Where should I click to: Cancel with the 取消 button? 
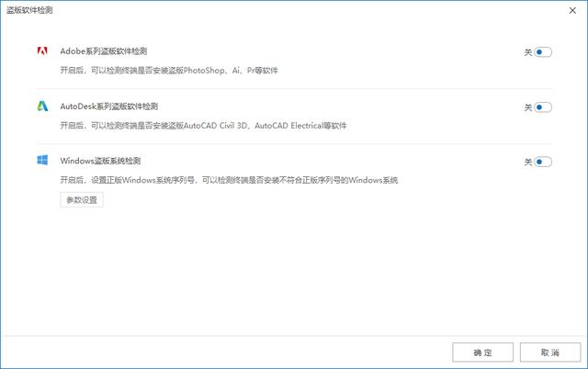[550, 352]
